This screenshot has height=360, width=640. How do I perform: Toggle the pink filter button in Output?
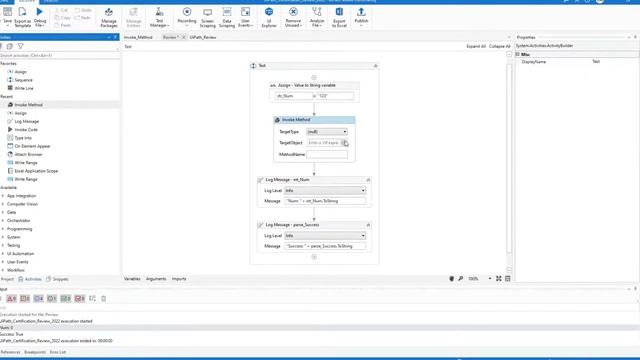(x=80, y=299)
